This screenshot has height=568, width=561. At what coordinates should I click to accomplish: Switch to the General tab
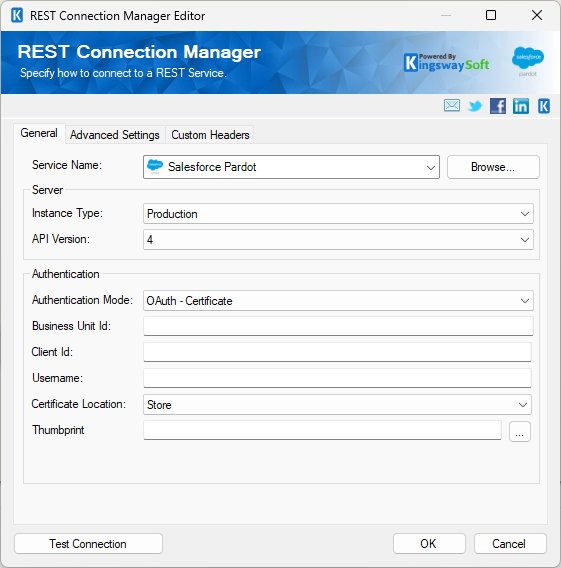[x=39, y=133]
